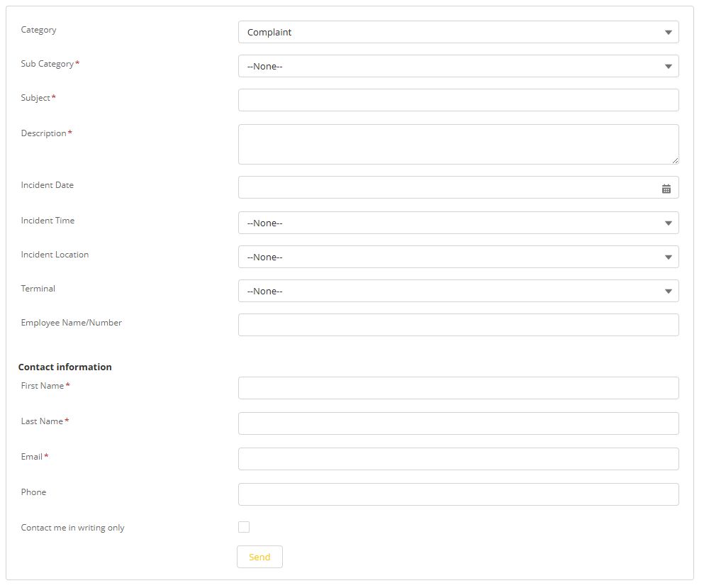Grab the Description box resize handle

tap(675, 161)
